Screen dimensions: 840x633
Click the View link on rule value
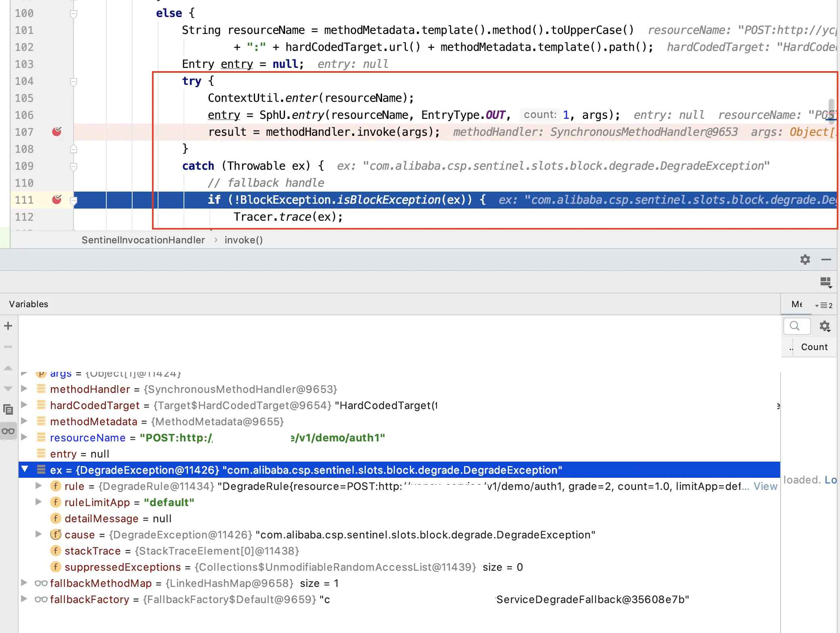point(765,486)
